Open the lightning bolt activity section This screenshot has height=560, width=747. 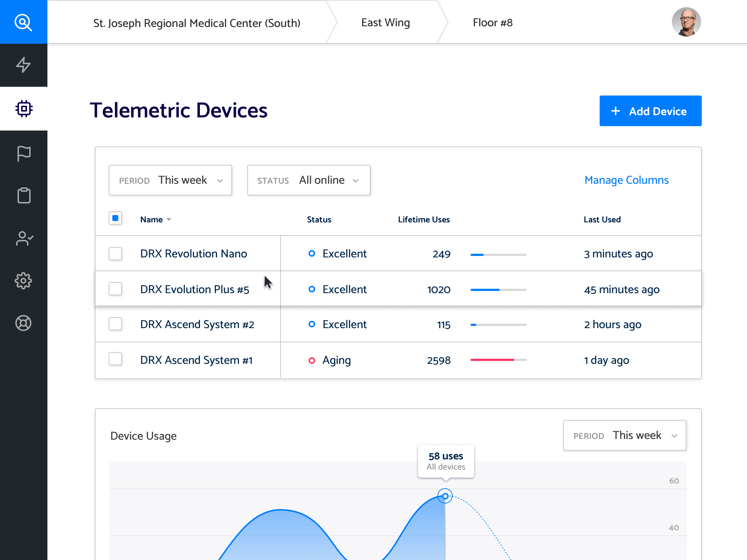[23, 65]
